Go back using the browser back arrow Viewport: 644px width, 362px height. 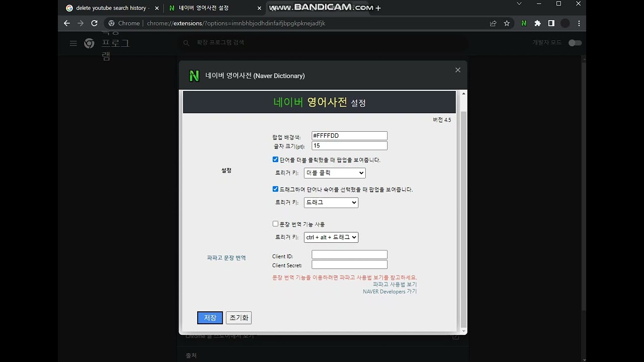coord(67,23)
